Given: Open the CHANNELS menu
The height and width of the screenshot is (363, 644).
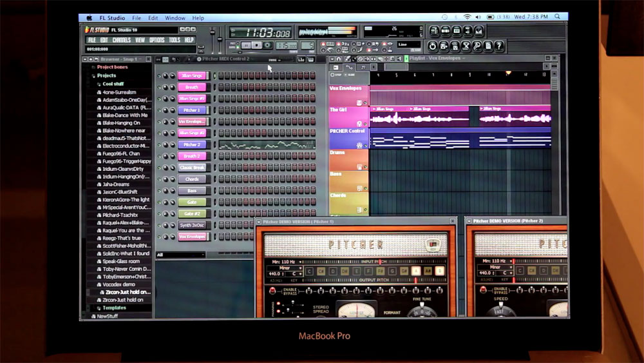Looking at the screenshot, I should (x=121, y=40).
